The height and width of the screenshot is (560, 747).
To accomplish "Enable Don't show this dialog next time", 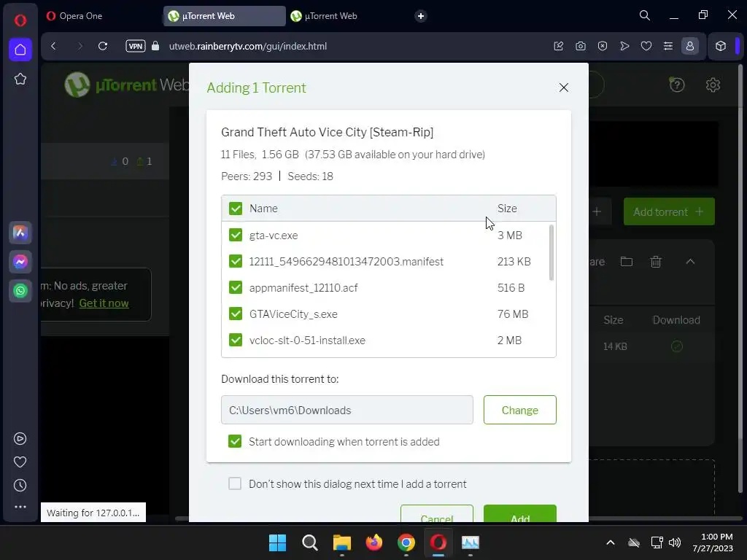I will point(235,484).
